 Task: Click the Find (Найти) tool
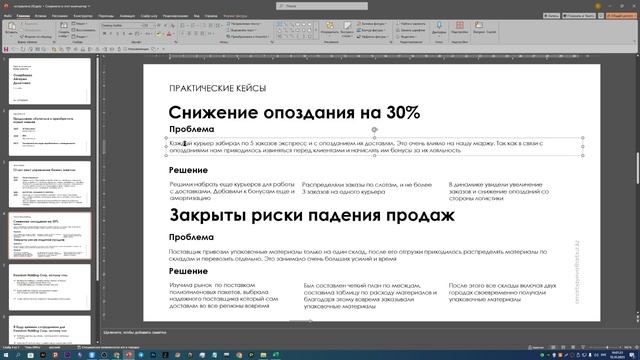click(x=411, y=24)
